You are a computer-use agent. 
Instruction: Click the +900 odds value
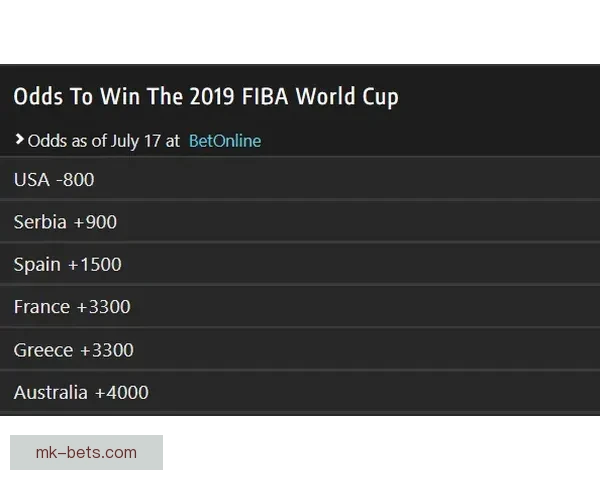95,222
